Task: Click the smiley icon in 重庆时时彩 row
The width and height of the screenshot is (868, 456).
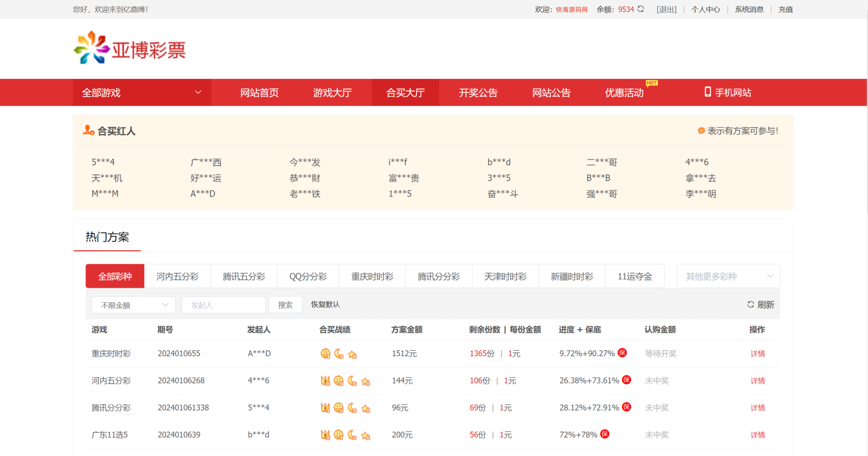Action: click(x=325, y=354)
